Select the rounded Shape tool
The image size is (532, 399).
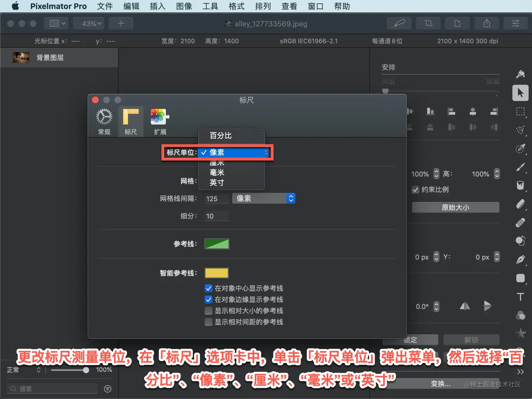(x=520, y=278)
